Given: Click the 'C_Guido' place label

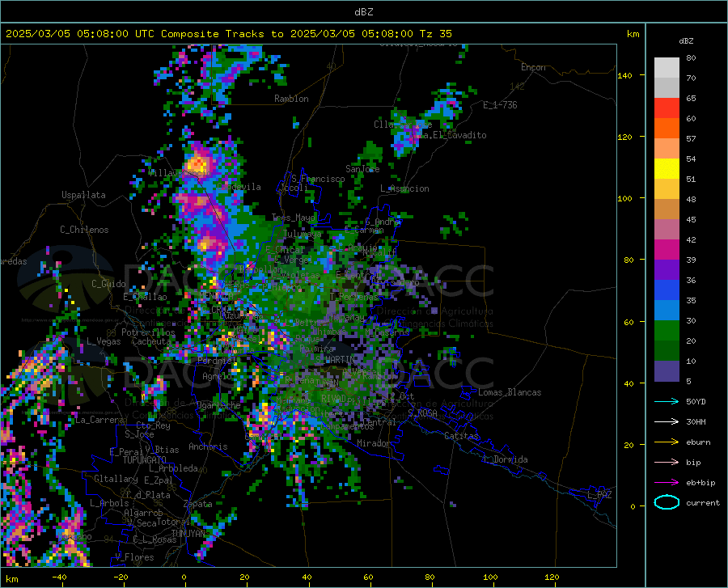Looking at the screenshot, I should coord(108,284).
